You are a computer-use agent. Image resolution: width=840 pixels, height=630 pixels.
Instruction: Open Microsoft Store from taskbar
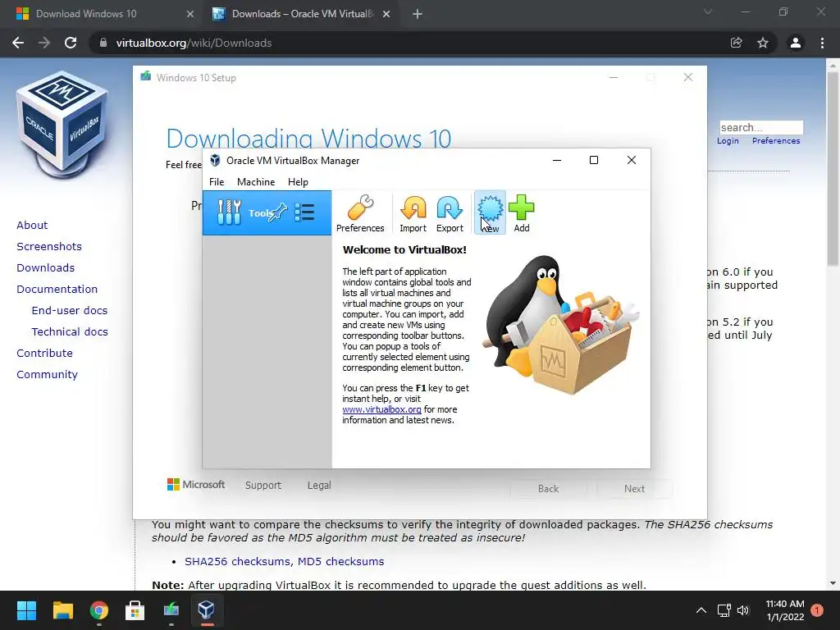[x=135, y=610]
